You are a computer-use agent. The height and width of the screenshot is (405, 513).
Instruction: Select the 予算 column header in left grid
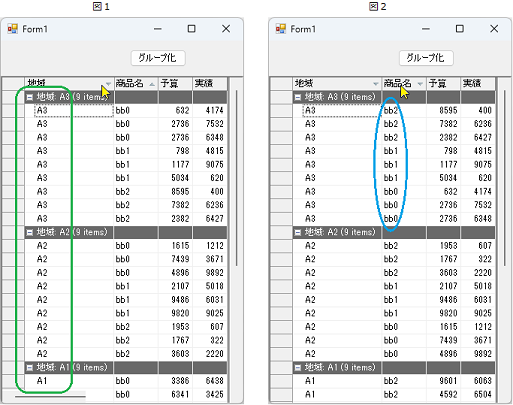(x=175, y=83)
